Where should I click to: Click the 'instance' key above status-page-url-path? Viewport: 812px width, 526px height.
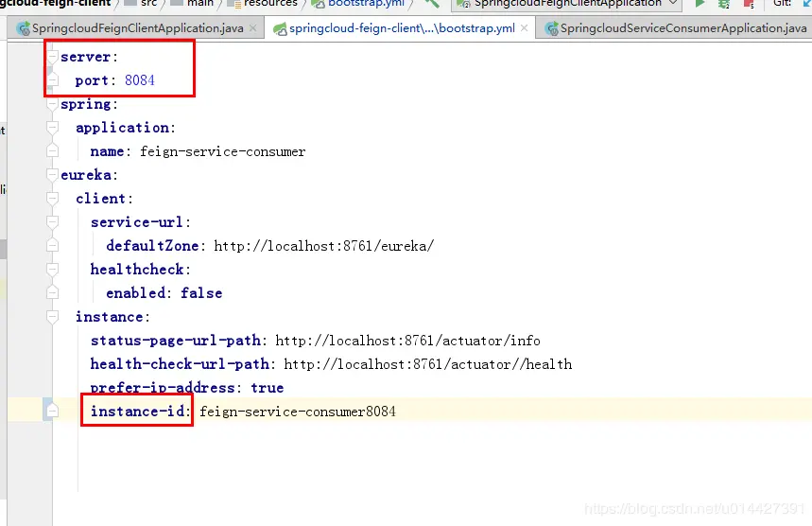[x=110, y=317]
